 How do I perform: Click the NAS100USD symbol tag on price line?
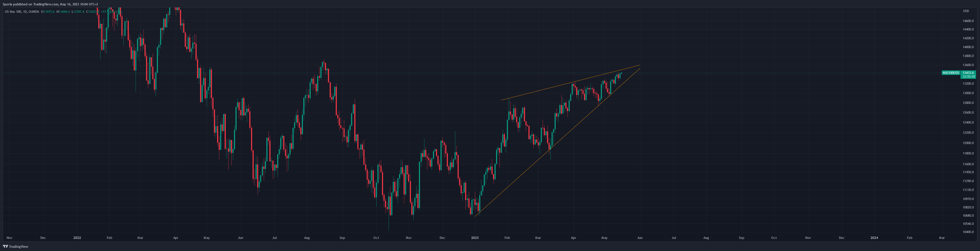click(951, 73)
